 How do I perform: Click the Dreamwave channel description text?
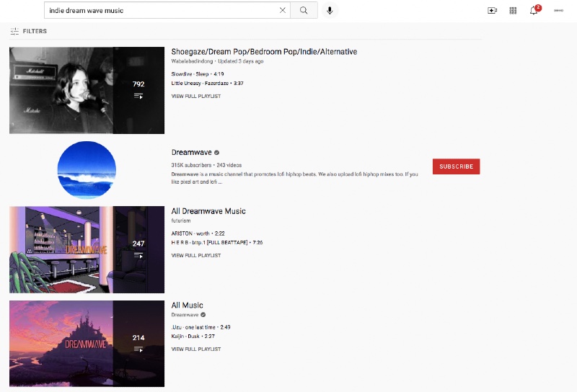click(294, 177)
